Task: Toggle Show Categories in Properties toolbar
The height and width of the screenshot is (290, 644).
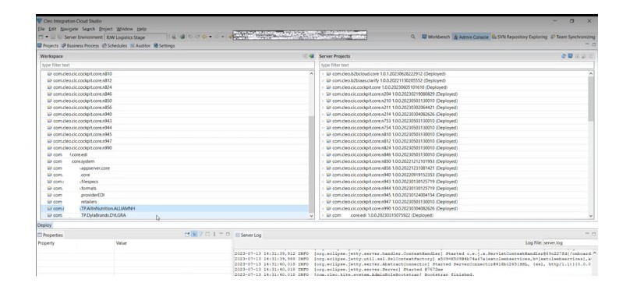Action: [194, 234]
